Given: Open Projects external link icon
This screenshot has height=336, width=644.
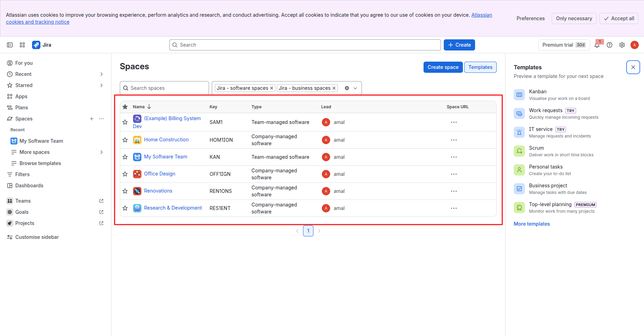Looking at the screenshot, I should 101,223.
